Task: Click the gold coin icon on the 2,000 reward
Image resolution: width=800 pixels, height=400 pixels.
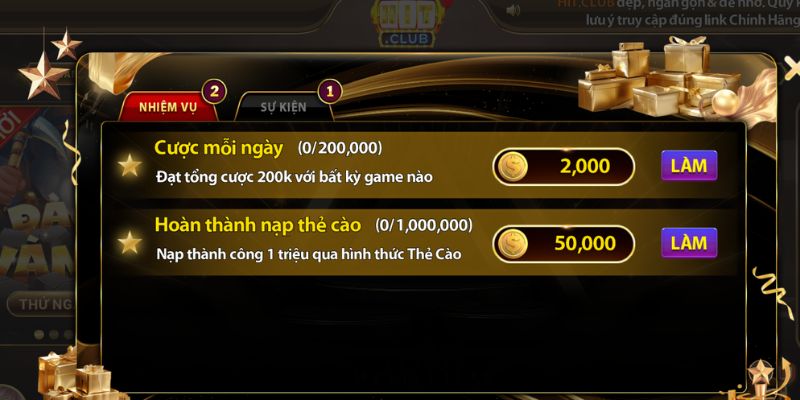Action: [x=513, y=167]
